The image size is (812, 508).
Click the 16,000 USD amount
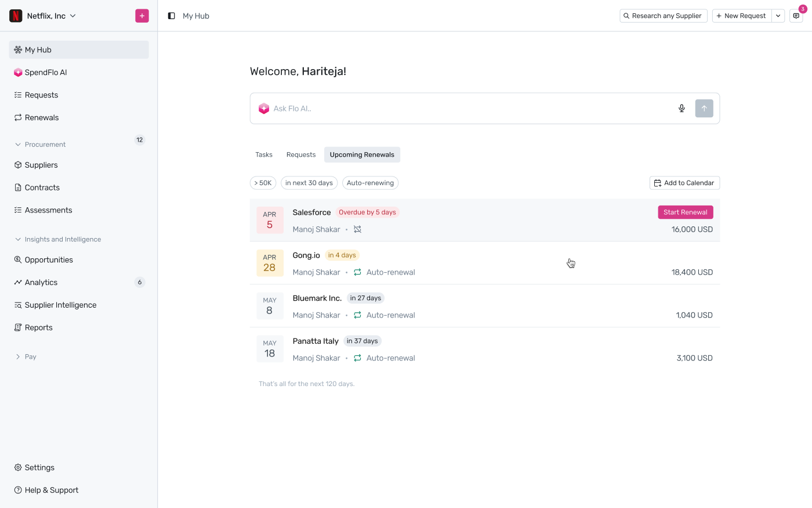692,229
